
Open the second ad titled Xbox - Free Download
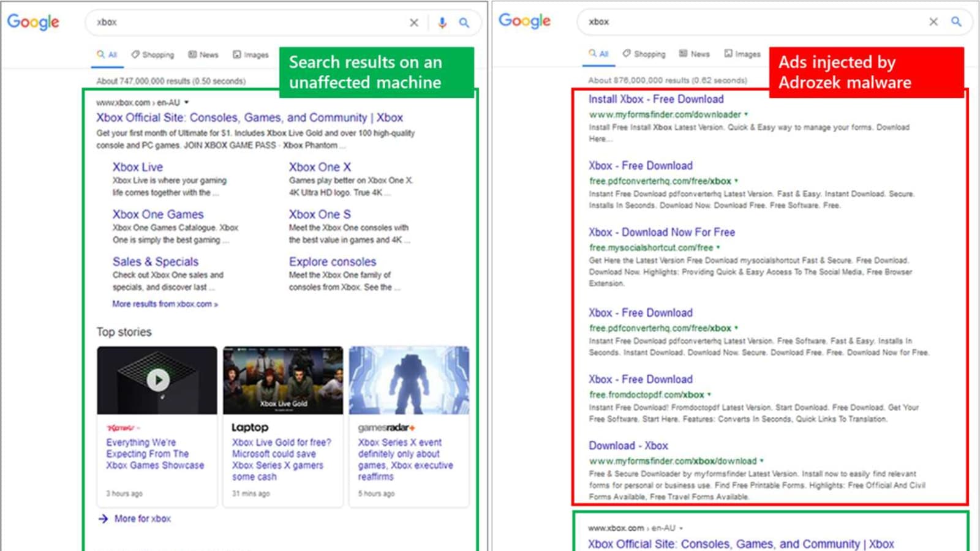click(x=641, y=166)
